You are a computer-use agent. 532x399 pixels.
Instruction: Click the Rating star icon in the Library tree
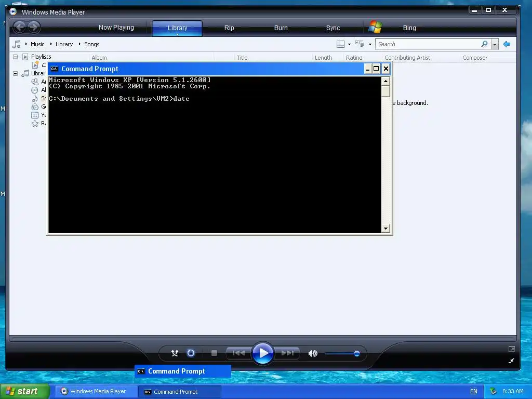tap(35, 123)
